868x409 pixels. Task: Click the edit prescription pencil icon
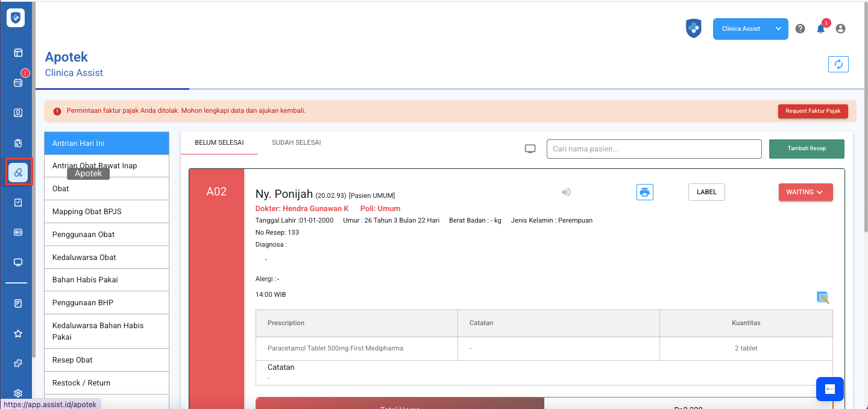[823, 297]
